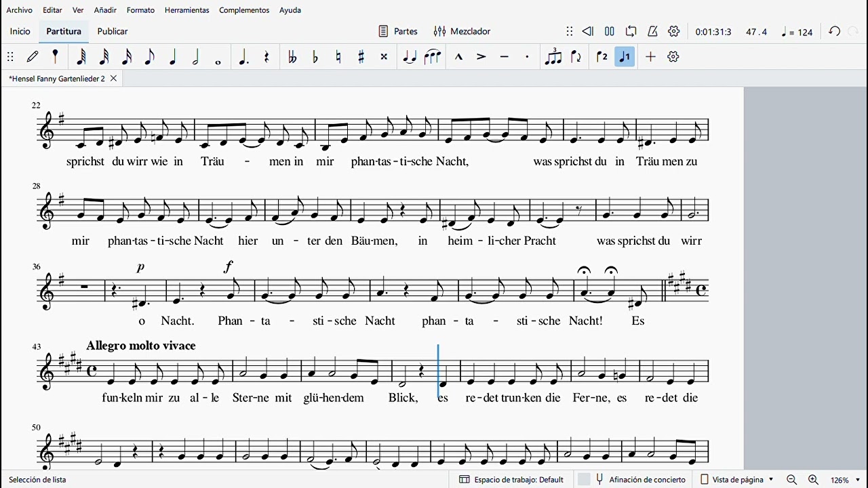868x488 pixels.
Task: Zoom in the score
Action: [x=813, y=480]
